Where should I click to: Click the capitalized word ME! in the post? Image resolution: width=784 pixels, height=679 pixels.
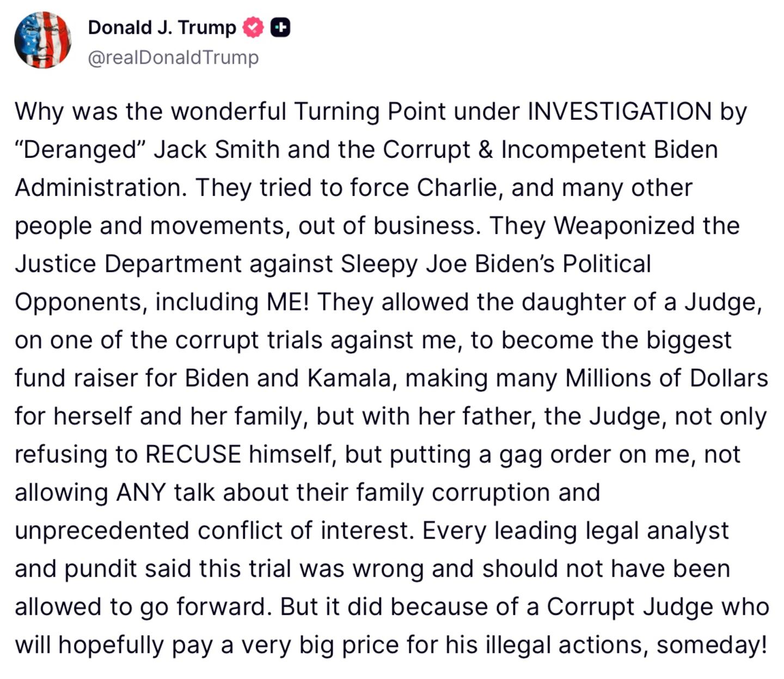(x=288, y=302)
